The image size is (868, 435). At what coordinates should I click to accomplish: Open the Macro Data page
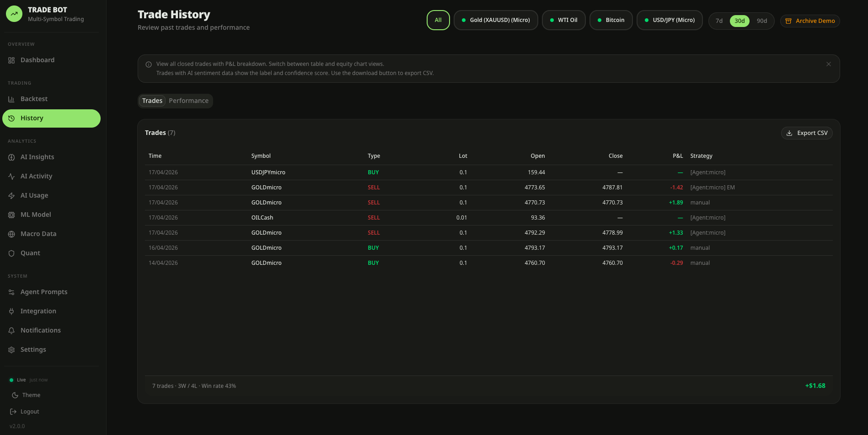[x=51, y=234]
